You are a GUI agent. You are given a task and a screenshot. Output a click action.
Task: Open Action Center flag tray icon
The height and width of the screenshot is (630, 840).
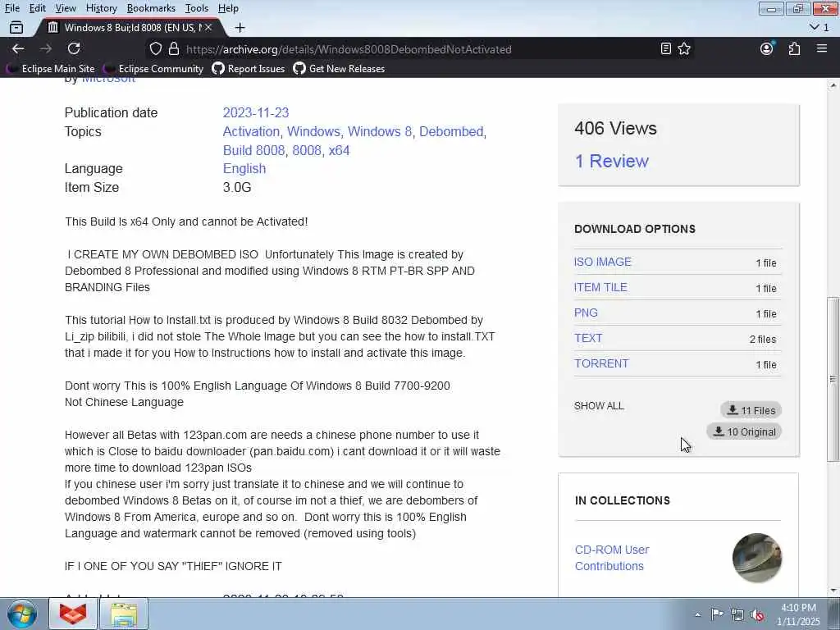coord(717,614)
